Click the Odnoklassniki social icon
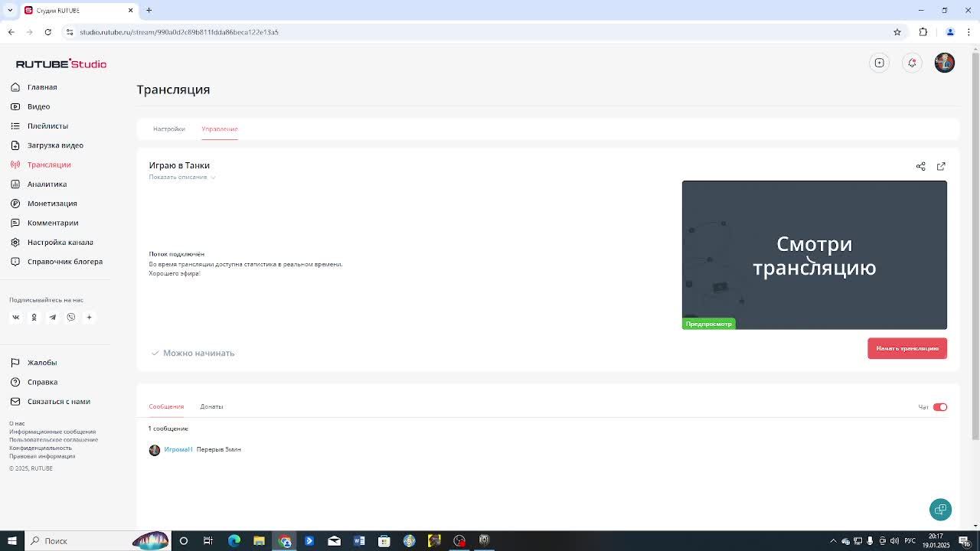The width and height of the screenshot is (980, 551). click(34, 317)
